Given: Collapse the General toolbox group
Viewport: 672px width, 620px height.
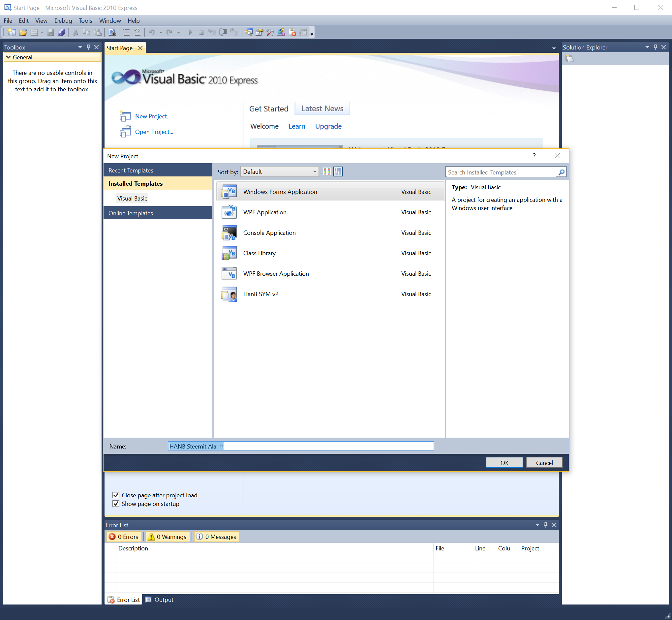Looking at the screenshot, I should point(8,57).
